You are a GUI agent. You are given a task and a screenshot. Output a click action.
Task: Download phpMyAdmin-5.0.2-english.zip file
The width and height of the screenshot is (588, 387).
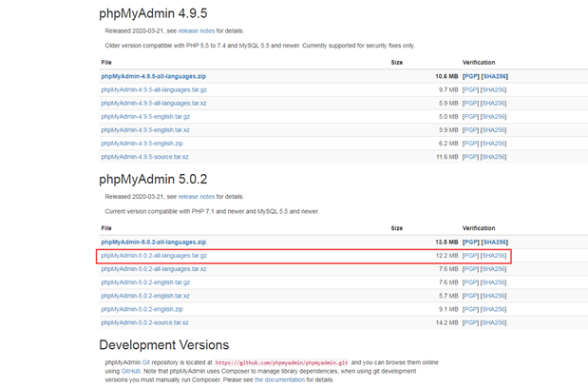[142, 309]
